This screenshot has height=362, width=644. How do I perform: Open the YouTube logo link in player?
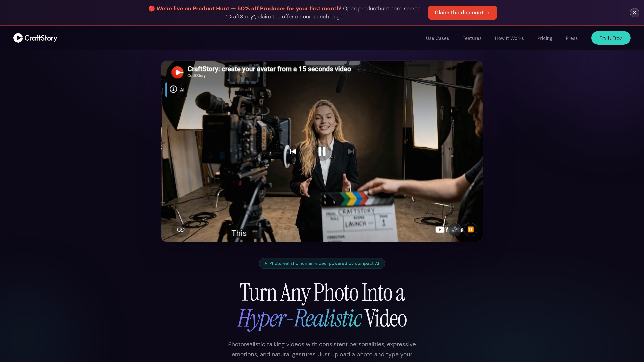(449, 230)
